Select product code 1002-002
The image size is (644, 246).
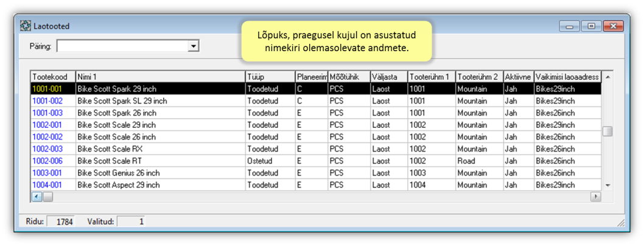pos(47,137)
